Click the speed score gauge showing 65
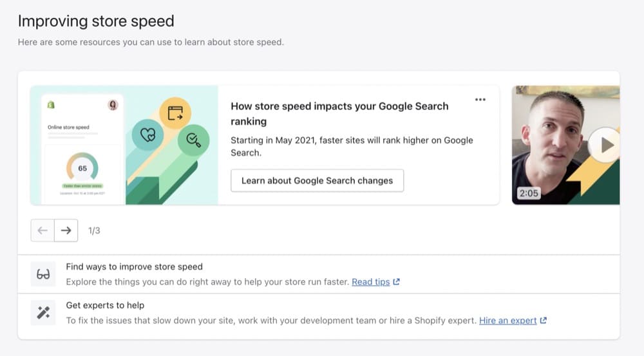The height and width of the screenshot is (356, 644). [82, 169]
